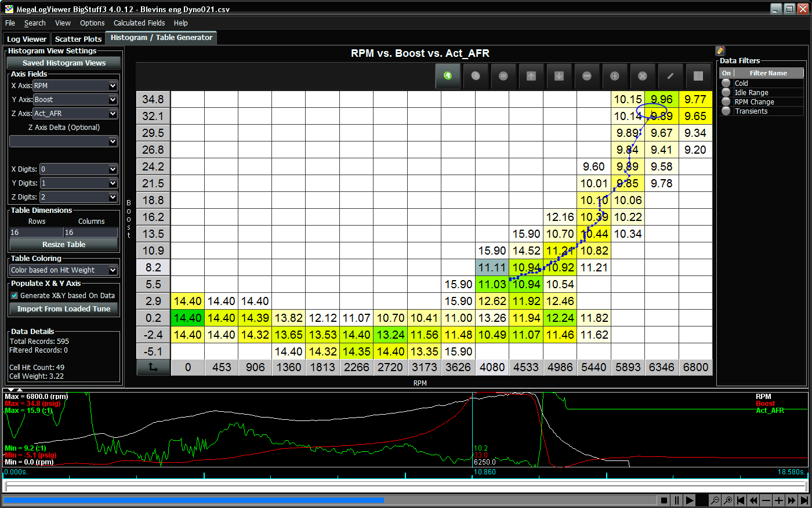Play the log
The image size is (812, 508).
click(690, 500)
